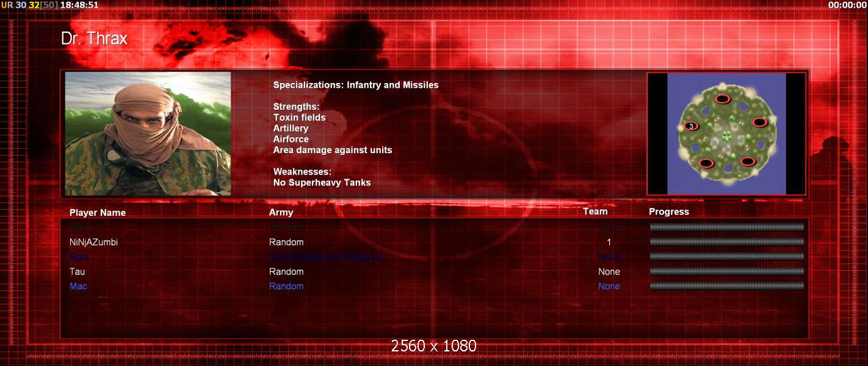Click NiNjAZumbi's loading progress bar

[x=726, y=242]
